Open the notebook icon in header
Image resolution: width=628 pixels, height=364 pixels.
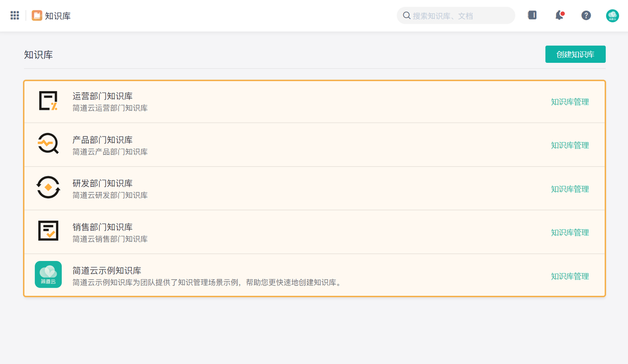coord(532,15)
